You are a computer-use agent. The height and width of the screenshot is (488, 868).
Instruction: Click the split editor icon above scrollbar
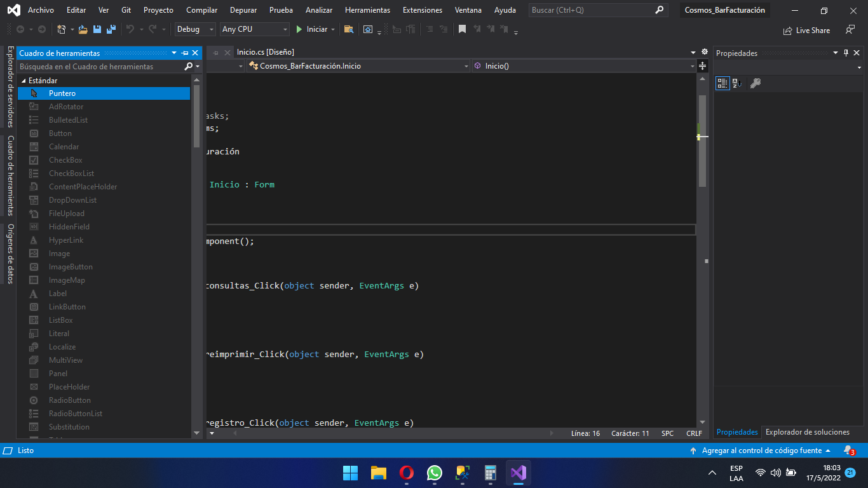pyautogui.click(x=702, y=66)
